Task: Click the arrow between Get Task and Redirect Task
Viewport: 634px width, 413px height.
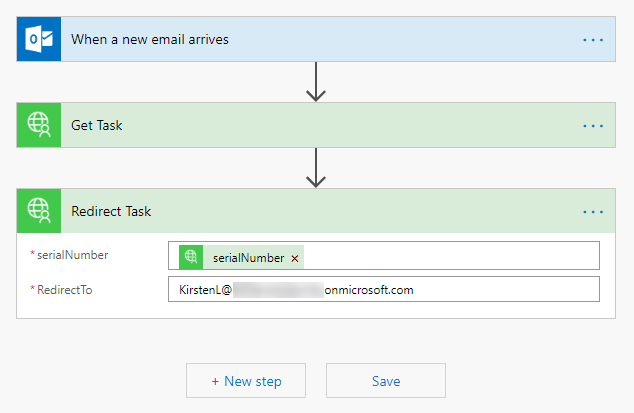Action: tap(316, 169)
